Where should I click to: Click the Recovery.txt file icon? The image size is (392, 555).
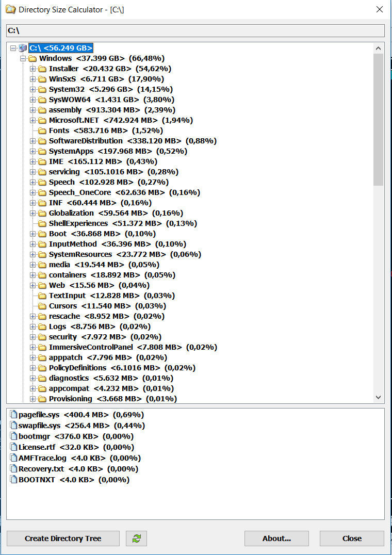[x=13, y=469]
